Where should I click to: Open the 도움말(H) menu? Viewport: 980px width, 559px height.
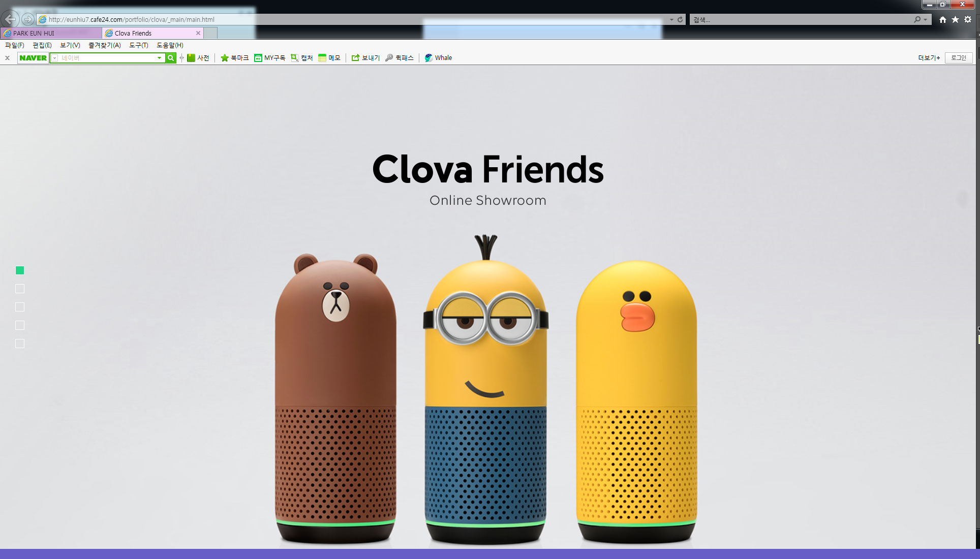[x=170, y=45]
